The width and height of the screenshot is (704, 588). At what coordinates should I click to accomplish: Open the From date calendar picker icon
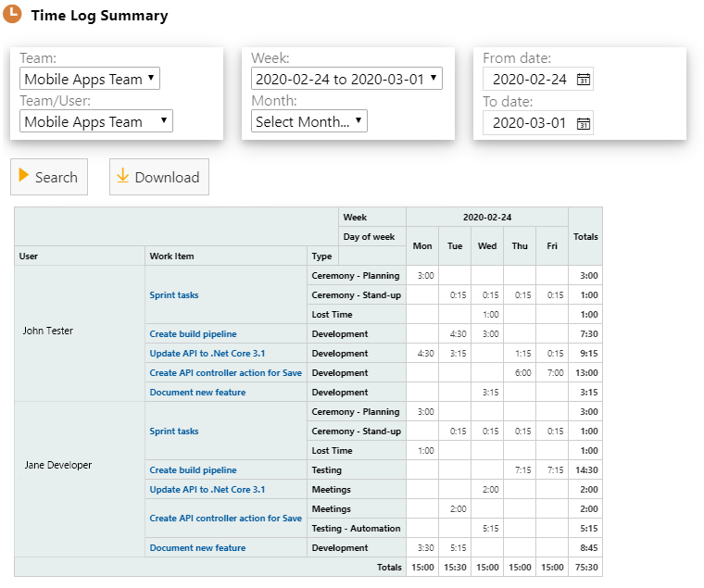coord(583,80)
